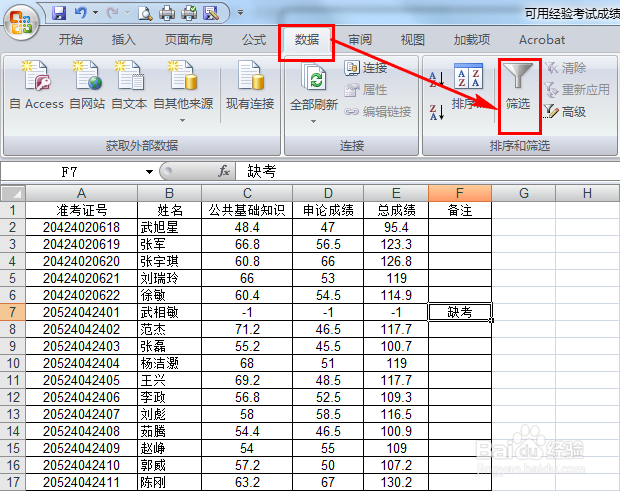Image resolution: width=620 pixels, height=491 pixels.
Task: Select cell 20524042407
Action: (x=81, y=414)
